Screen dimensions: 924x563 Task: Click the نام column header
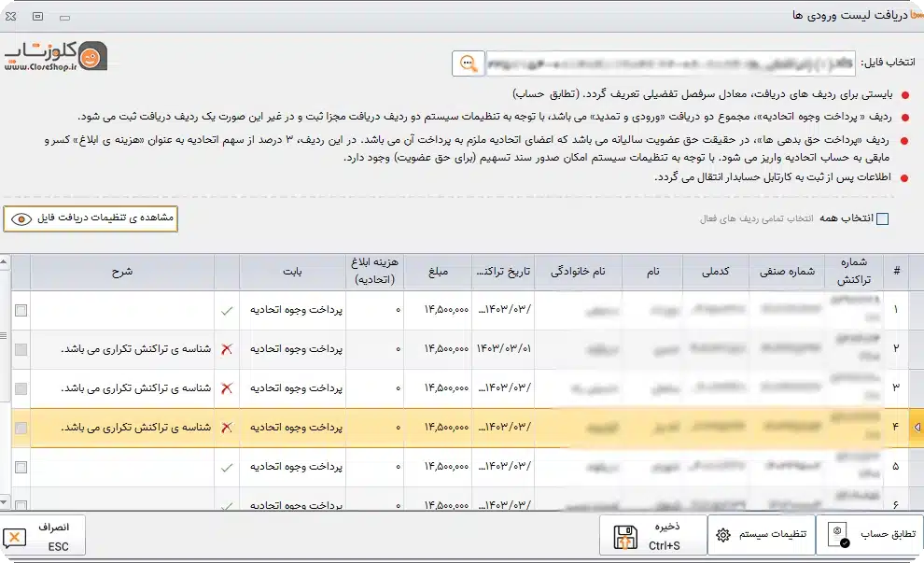pos(652,271)
